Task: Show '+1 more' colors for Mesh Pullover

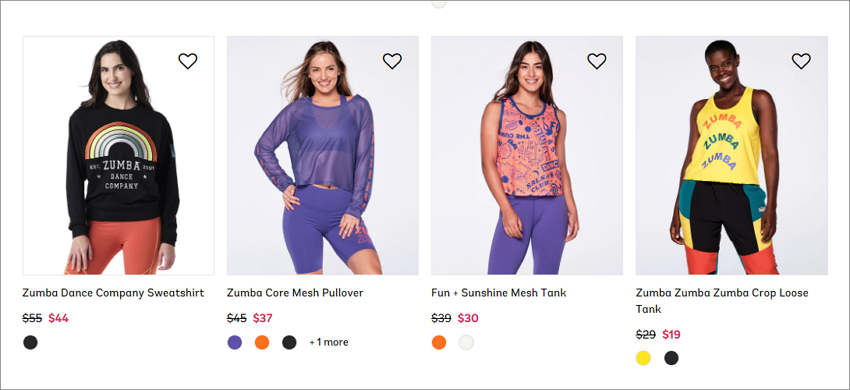Action: click(329, 342)
